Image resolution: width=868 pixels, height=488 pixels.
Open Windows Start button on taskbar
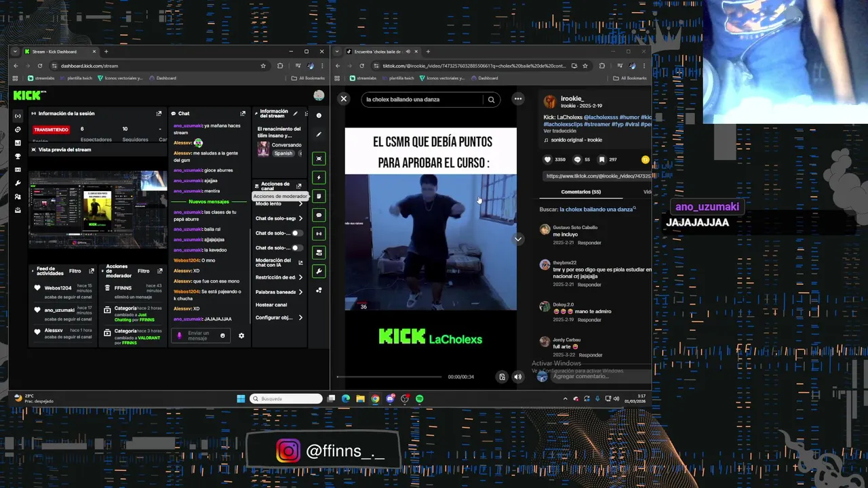coord(241,399)
